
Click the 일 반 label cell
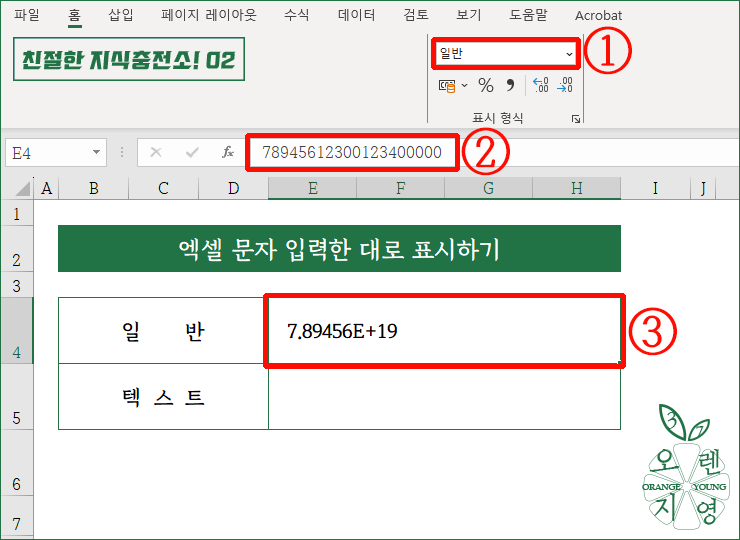click(x=163, y=330)
